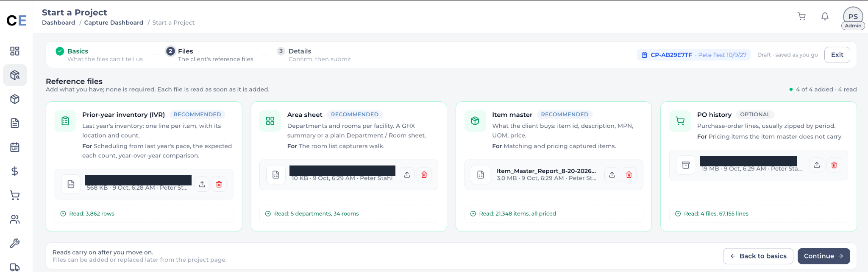Go to the Details step
Screen dimensions: 868x272
tap(314, 55)
